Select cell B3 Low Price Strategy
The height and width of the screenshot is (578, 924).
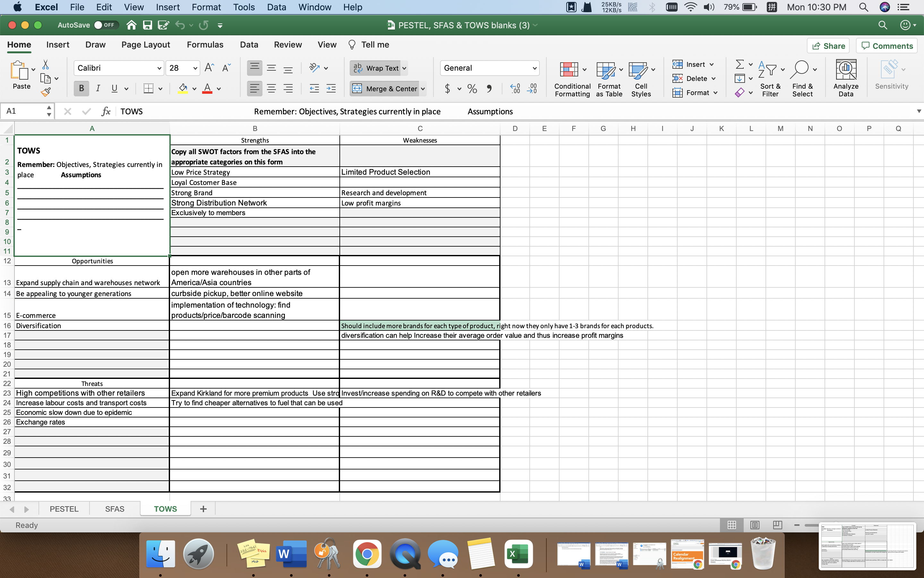[x=255, y=172]
